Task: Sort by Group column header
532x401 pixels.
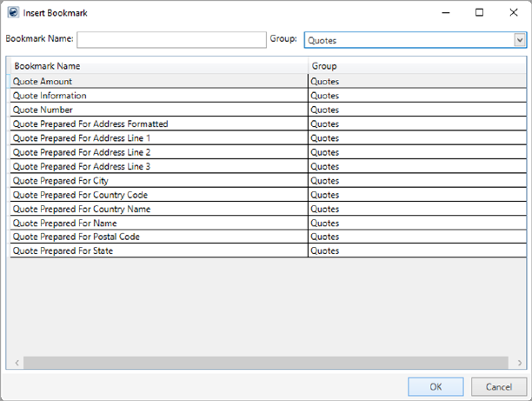Action: click(x=416, y=66)
